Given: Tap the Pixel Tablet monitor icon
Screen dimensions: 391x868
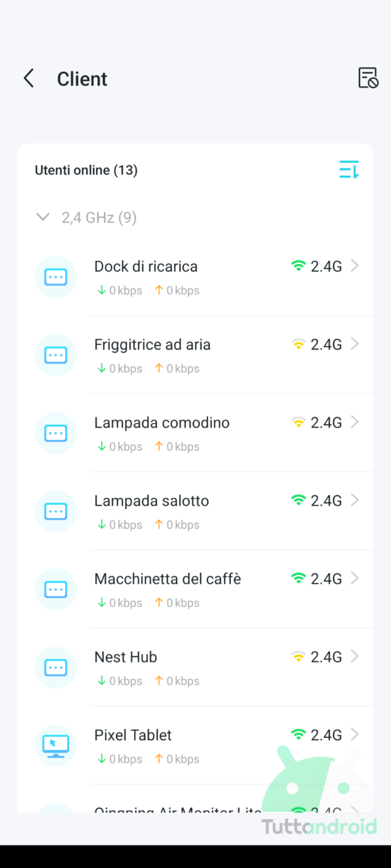Looking at the screenshot, I should point(56,746).
